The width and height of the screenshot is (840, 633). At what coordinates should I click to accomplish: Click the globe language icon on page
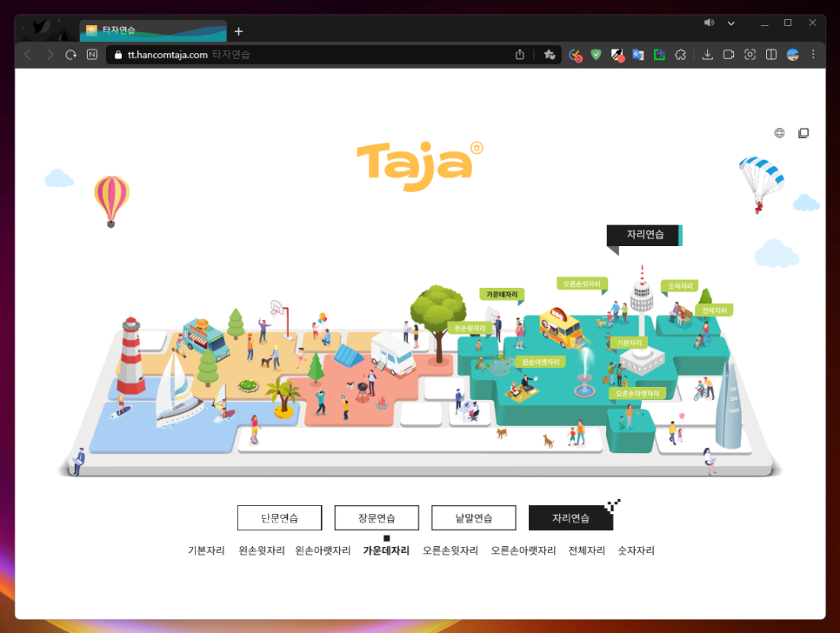779,133
